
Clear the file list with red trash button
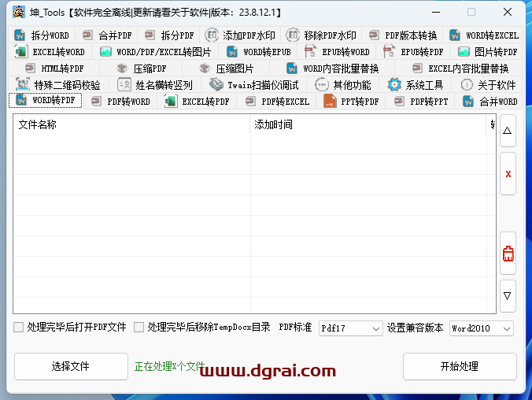coord(508,254)
